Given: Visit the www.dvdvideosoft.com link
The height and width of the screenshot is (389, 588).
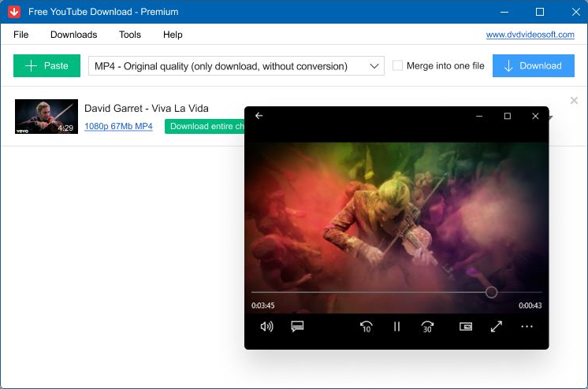Looking at the screenshot, I should coord(530,35).
